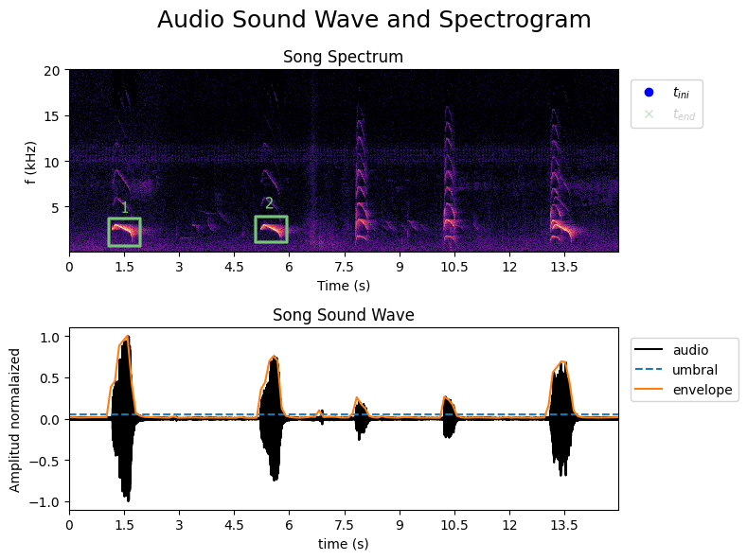Click the Amplitud normalaized axis label

coord(15,420)
